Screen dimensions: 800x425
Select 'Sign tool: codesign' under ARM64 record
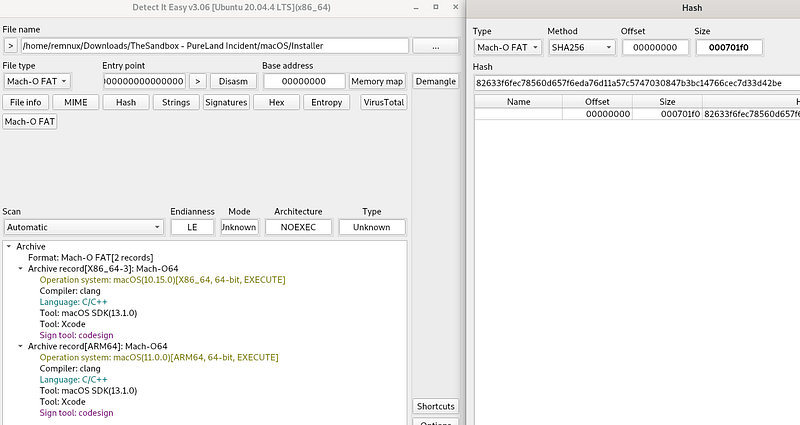tap(77, 413)
